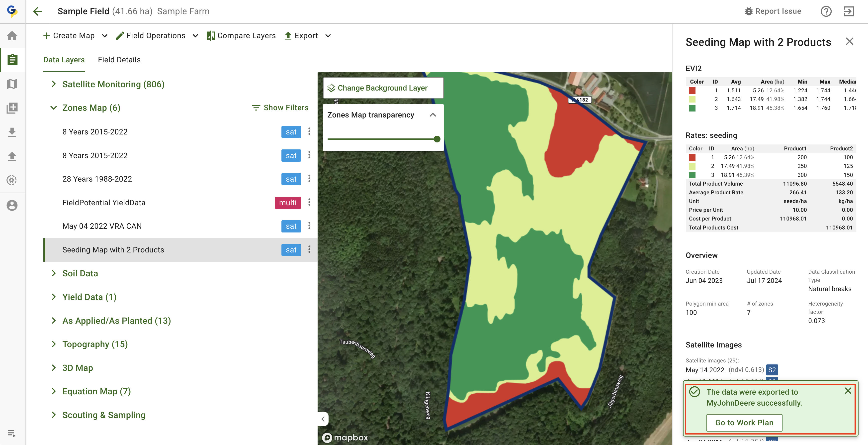Collapse the Zones Map transparency panel
The image size is (868, 445).
click(433, 115)
